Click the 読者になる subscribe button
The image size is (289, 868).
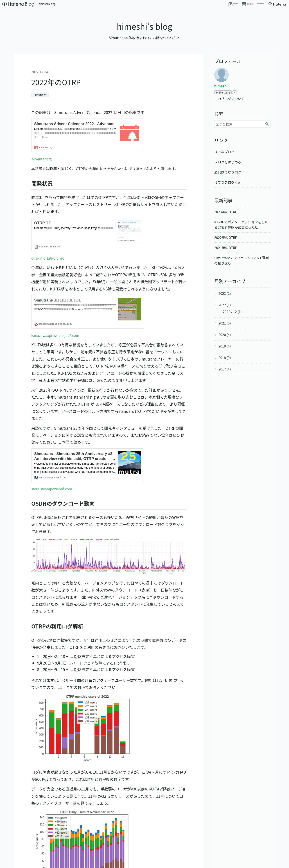[223, 93]
